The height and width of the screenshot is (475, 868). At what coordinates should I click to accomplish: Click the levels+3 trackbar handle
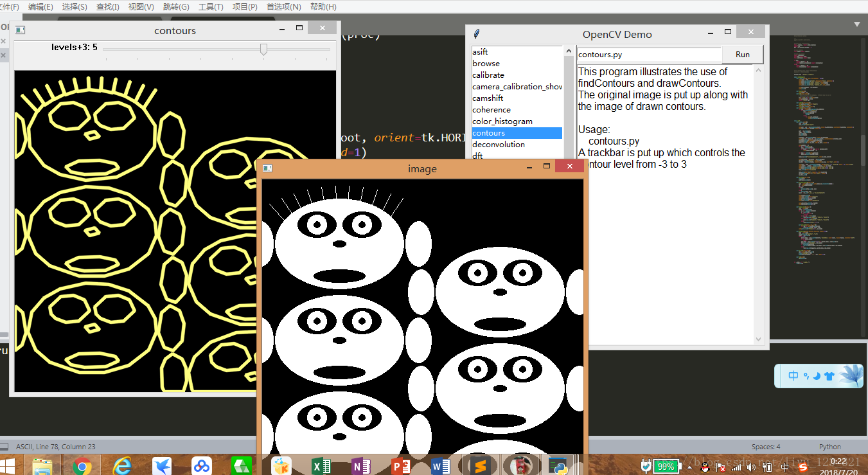tap(263, 49)
